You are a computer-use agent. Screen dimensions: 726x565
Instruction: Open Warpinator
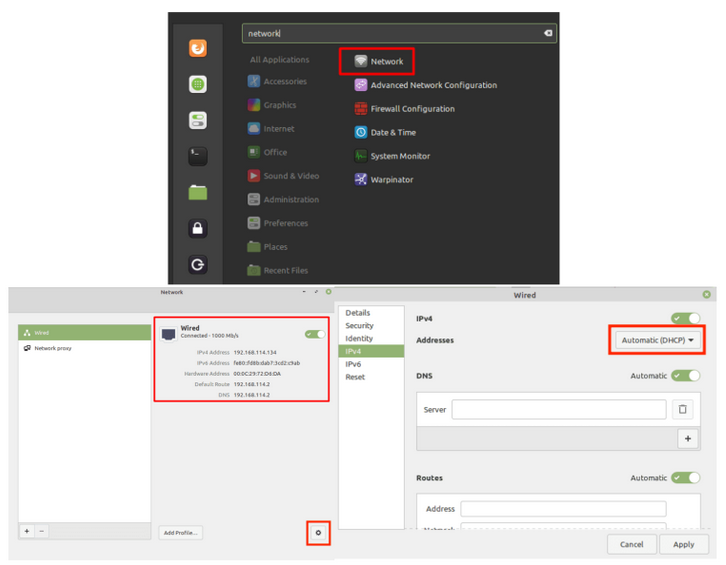pyautogui.click(x=383, y=179)
